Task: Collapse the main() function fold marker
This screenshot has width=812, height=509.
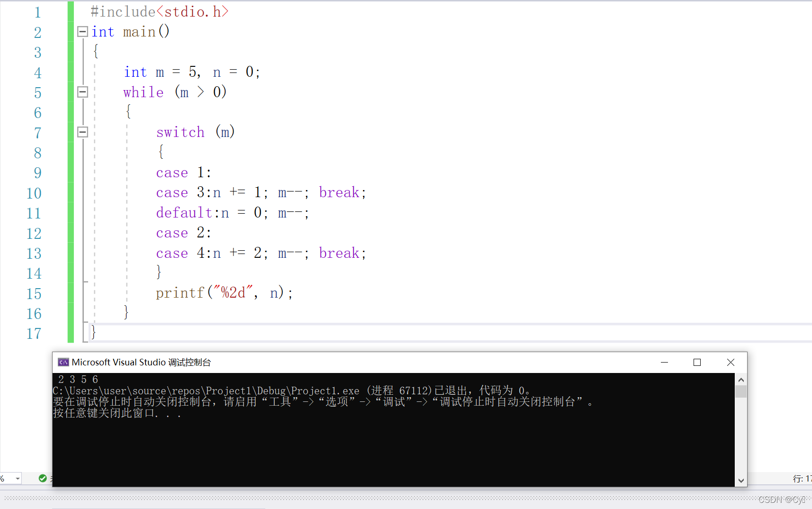Action: [82, 31]
